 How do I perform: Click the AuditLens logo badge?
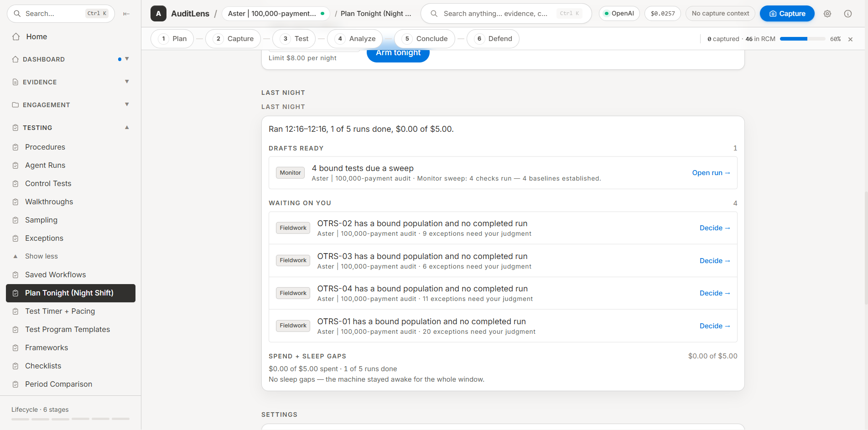[158, 14]
